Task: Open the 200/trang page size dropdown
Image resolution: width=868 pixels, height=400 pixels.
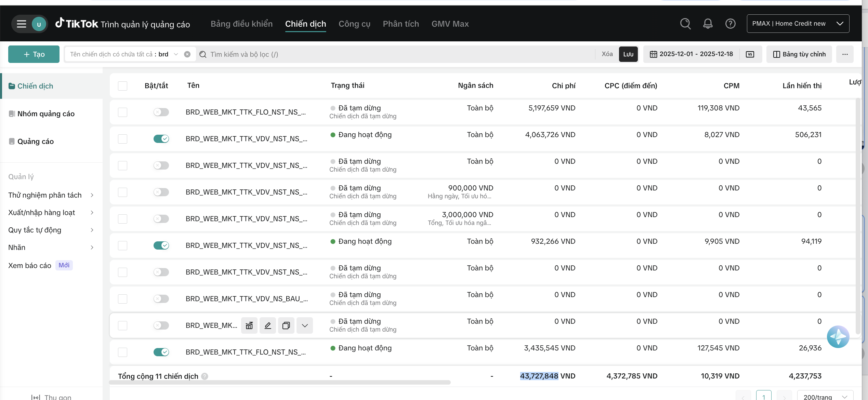Action: (825, 397)
